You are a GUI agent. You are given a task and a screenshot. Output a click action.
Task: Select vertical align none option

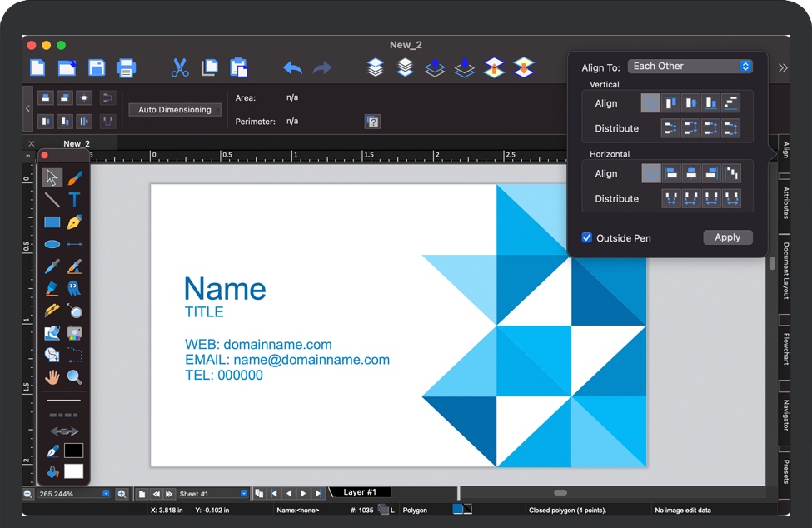[650, 103]
